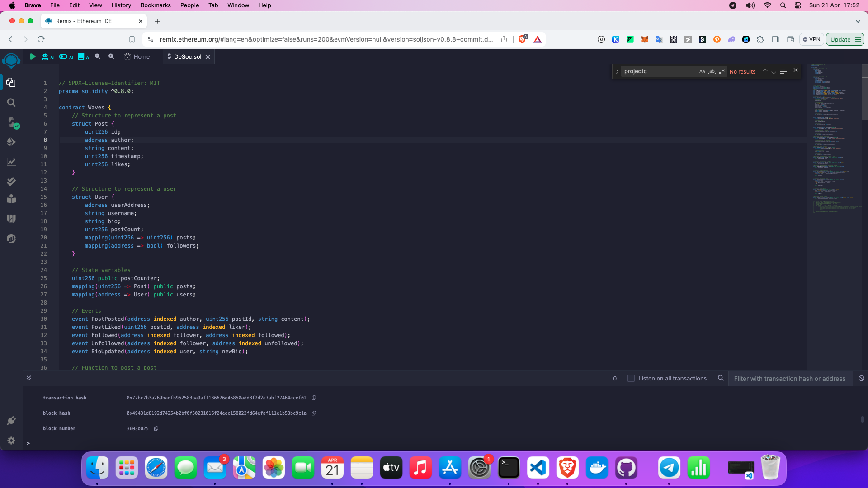Open the browser Extensions puzzle icon

(760, 39)
